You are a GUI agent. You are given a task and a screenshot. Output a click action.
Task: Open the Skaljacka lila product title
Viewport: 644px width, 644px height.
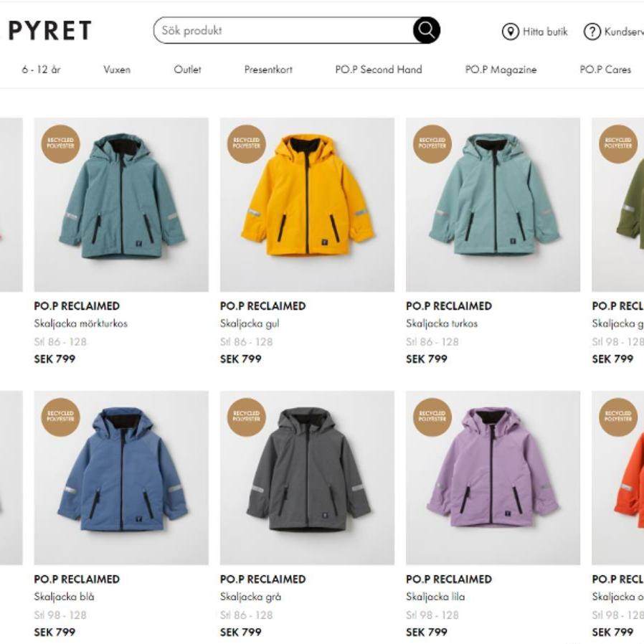(435, 597)
